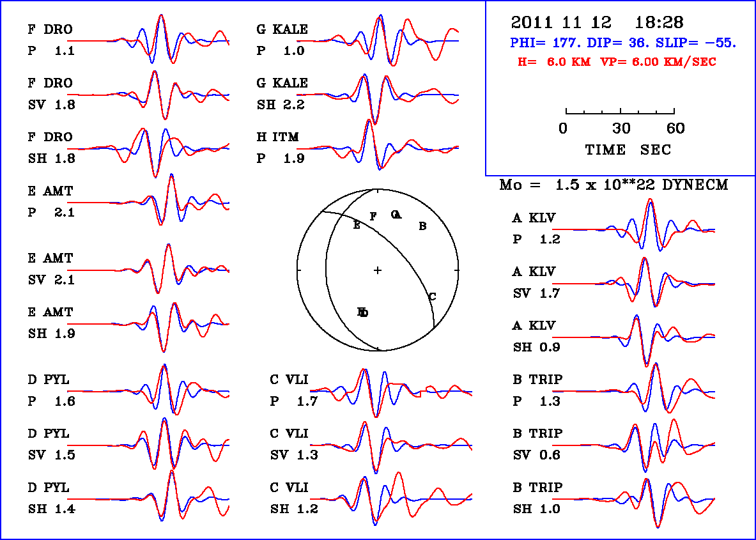This screenshot has height=540, width=756.
Task: Click the 'H= 6.0 KM VP= 6.00 KM/SEC' text
Action: click(617, 62)
